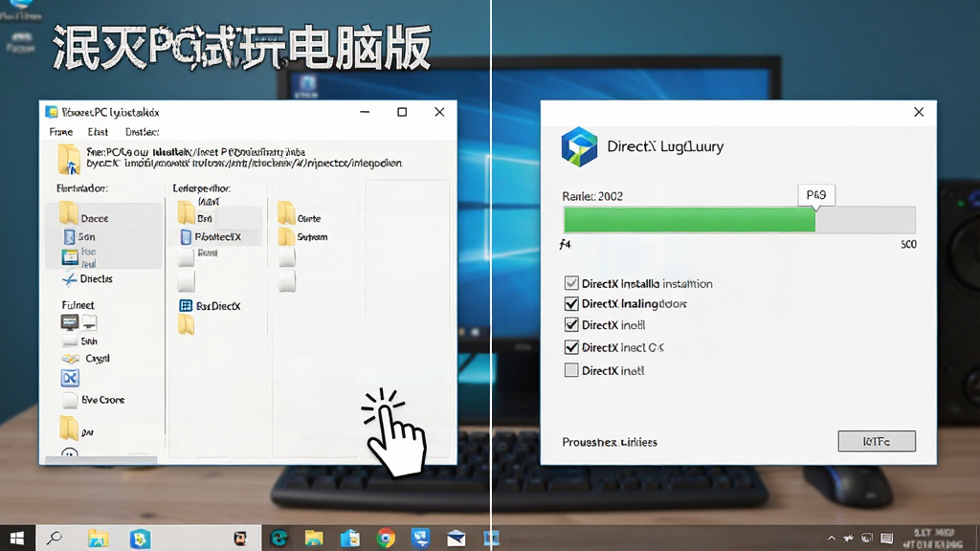Open the yellow File Explorer icon beside Edge
980x551 pixels.
click(314, 538)
